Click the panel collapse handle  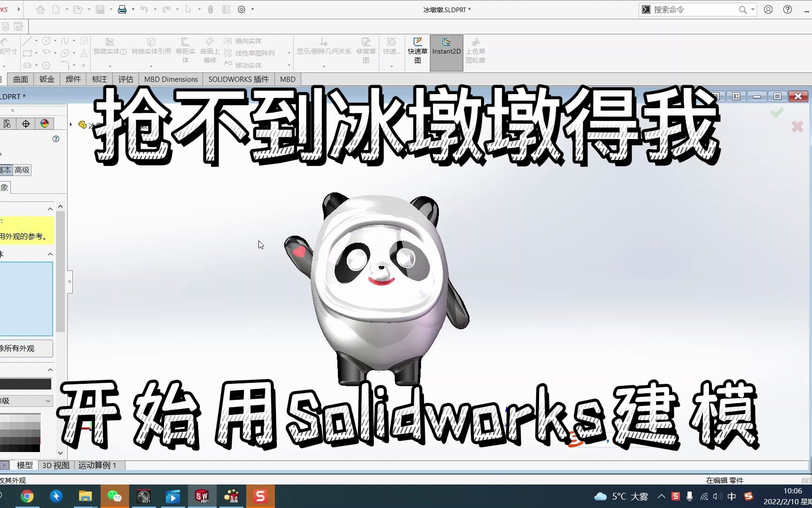tap(70, 282)
